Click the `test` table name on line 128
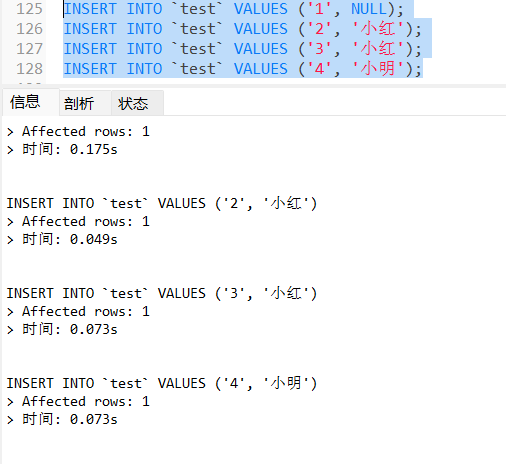 (x=197, y=69)
